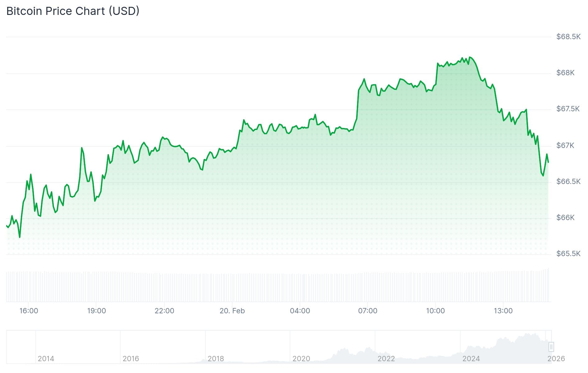
Task: Click the 07:00 time axis label
Action: point(368,311)
